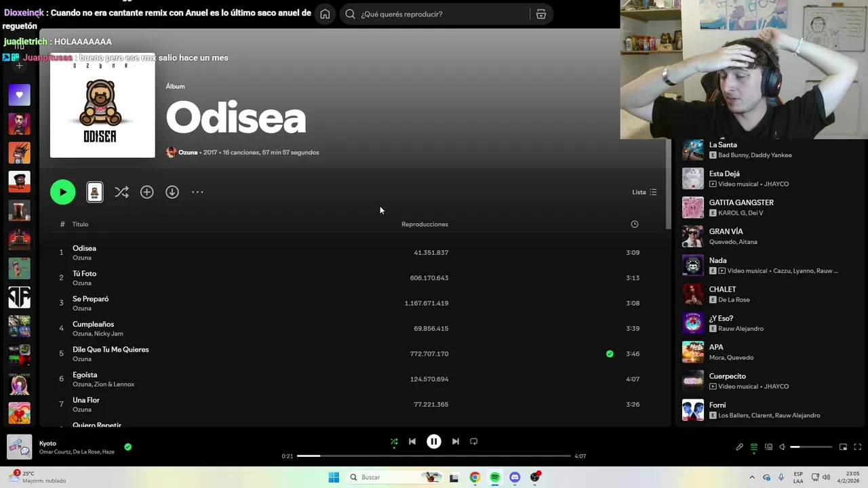Open Kyoto song title link in player
Viewport: 868px width, 488px height.
(x=47, y=443)
